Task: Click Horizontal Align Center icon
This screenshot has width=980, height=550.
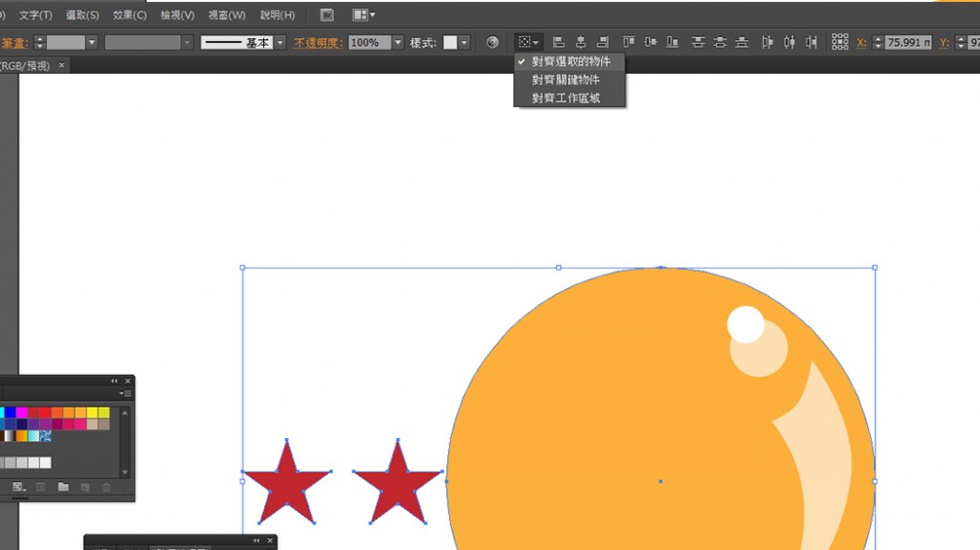Action: point(581,42)
